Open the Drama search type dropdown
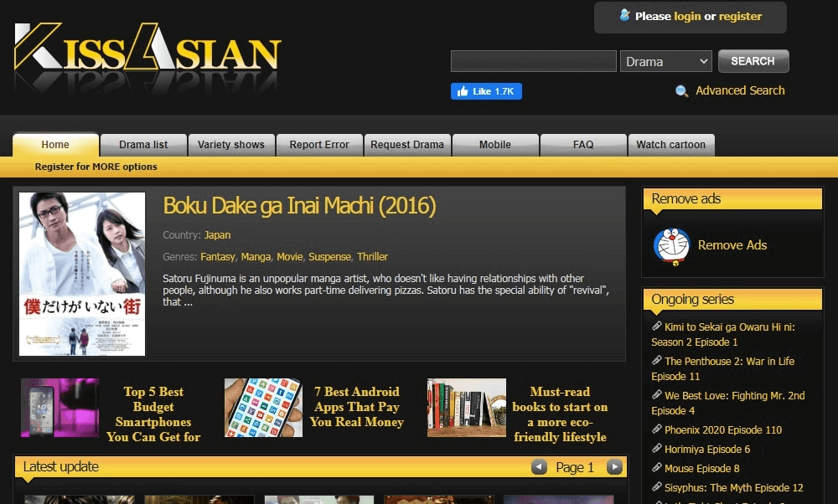Screen dimensions: 838x504 click(666, 61)
